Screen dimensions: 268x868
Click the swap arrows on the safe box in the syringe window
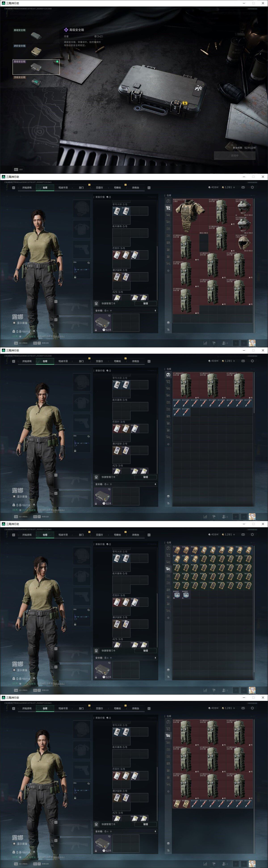coord(109,489)
